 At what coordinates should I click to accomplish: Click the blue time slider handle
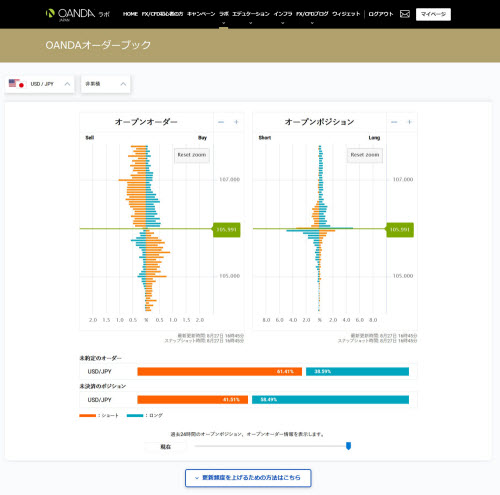click(348, 446)
